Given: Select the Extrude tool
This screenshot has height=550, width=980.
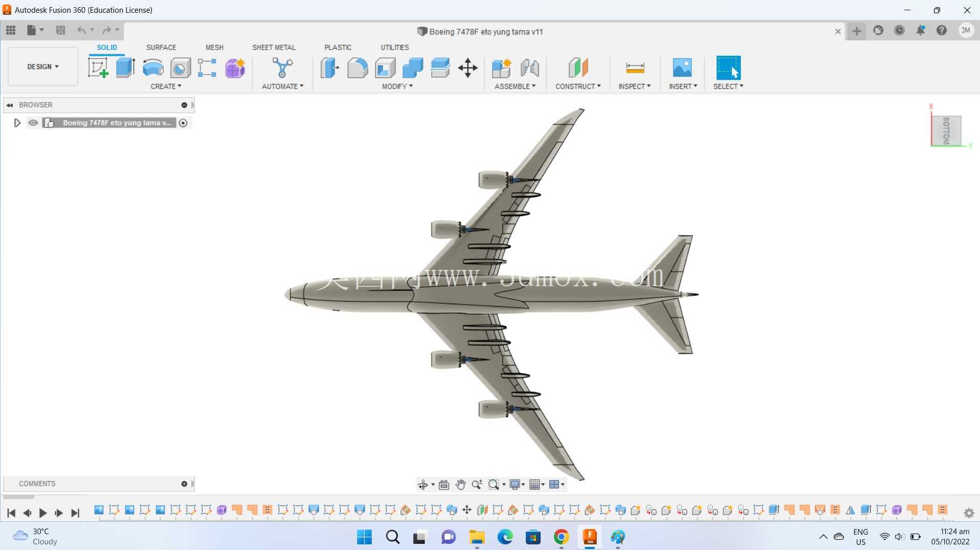Looking at the screenshot, I should coord(125,67).
